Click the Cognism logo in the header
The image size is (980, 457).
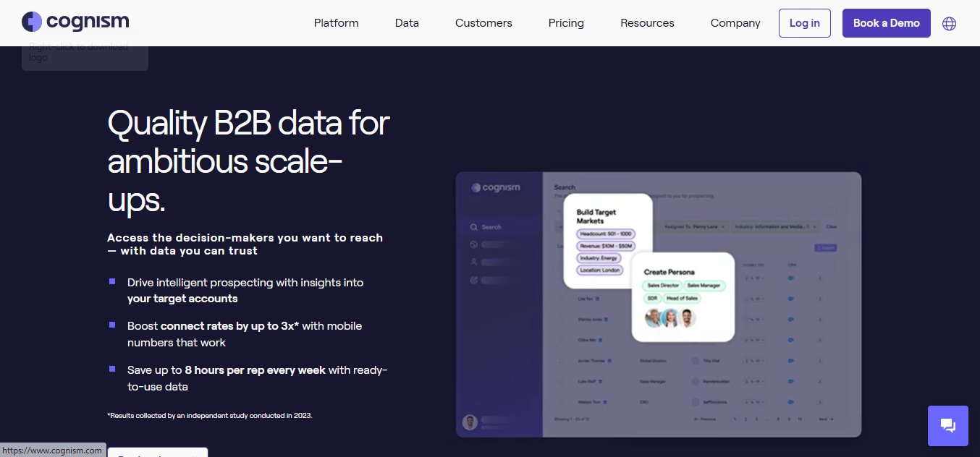click(x=75, y=22)
